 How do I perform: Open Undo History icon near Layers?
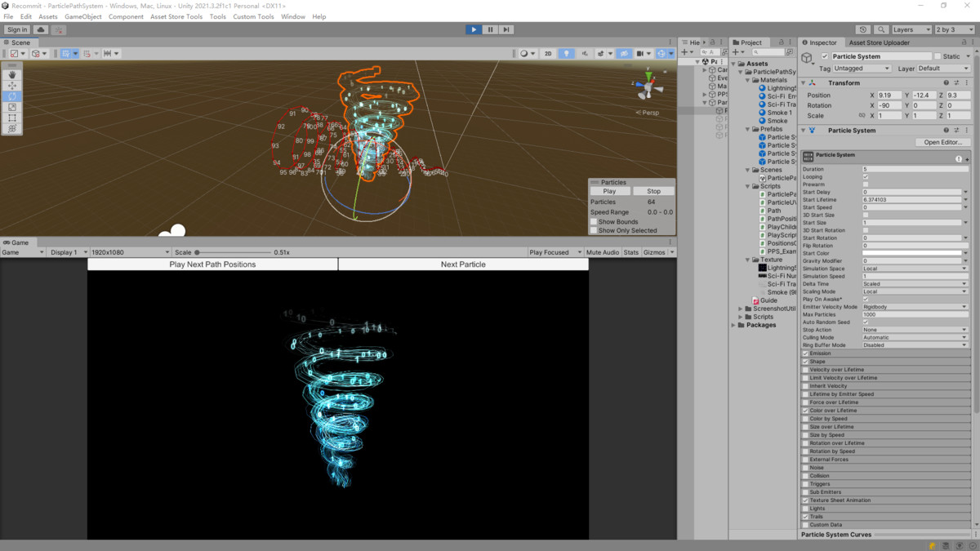pos(865,29)
